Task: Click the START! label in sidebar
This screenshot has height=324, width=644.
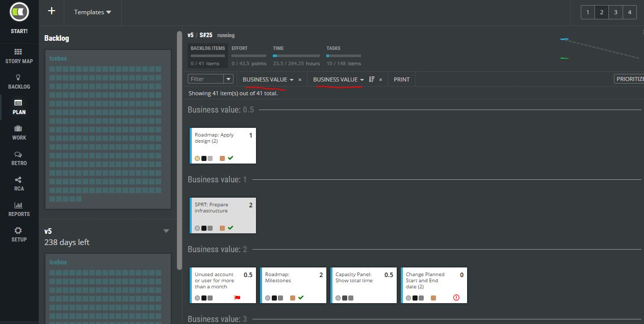Action: tap(19, 31)
